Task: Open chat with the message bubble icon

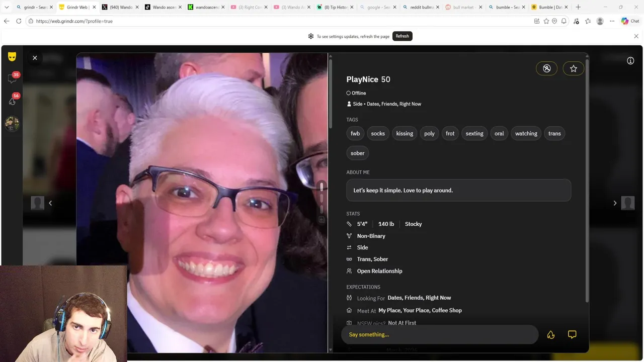Action: pos(572,334)
